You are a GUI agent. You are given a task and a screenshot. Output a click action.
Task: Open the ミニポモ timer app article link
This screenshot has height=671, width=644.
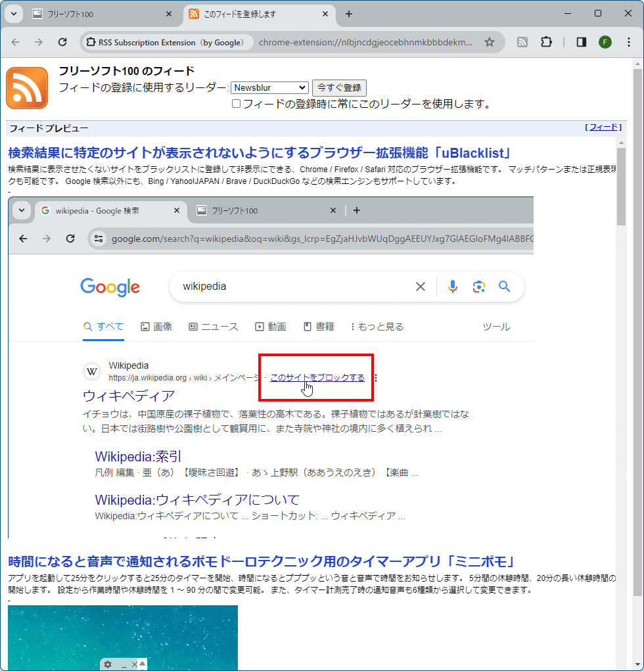[261, 561]
